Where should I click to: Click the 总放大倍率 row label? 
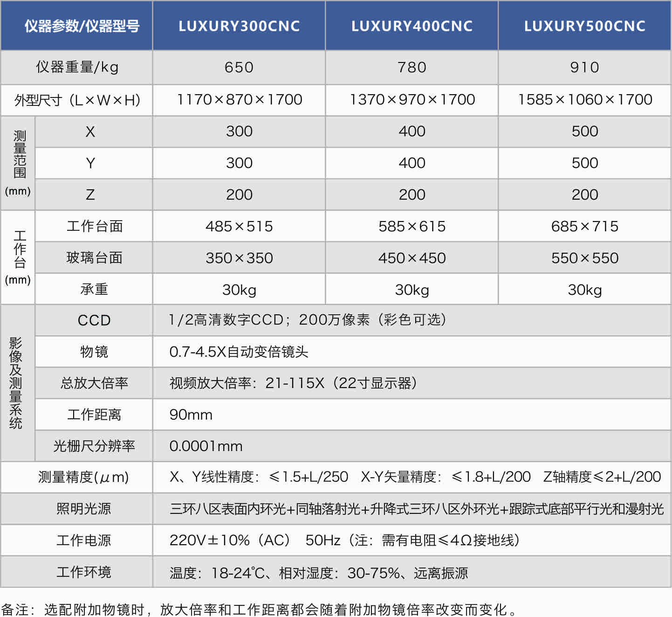pyautogui.click(x=94, y=383)
